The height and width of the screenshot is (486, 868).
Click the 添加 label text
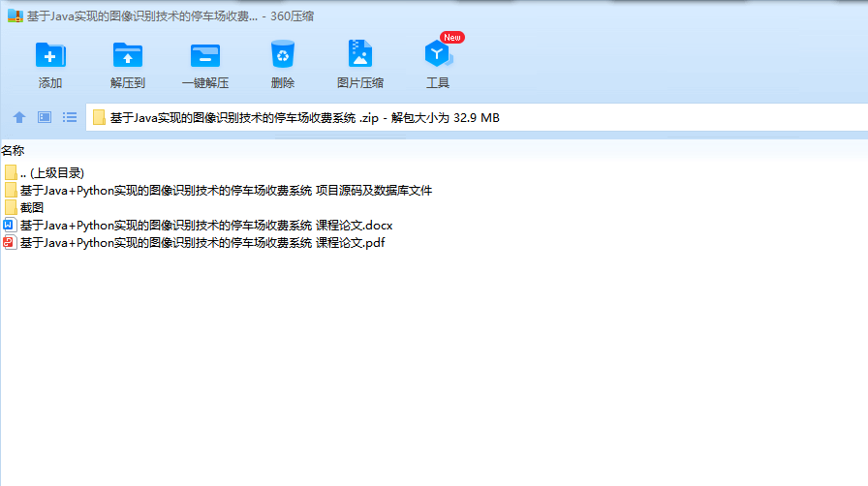[50, 83]
